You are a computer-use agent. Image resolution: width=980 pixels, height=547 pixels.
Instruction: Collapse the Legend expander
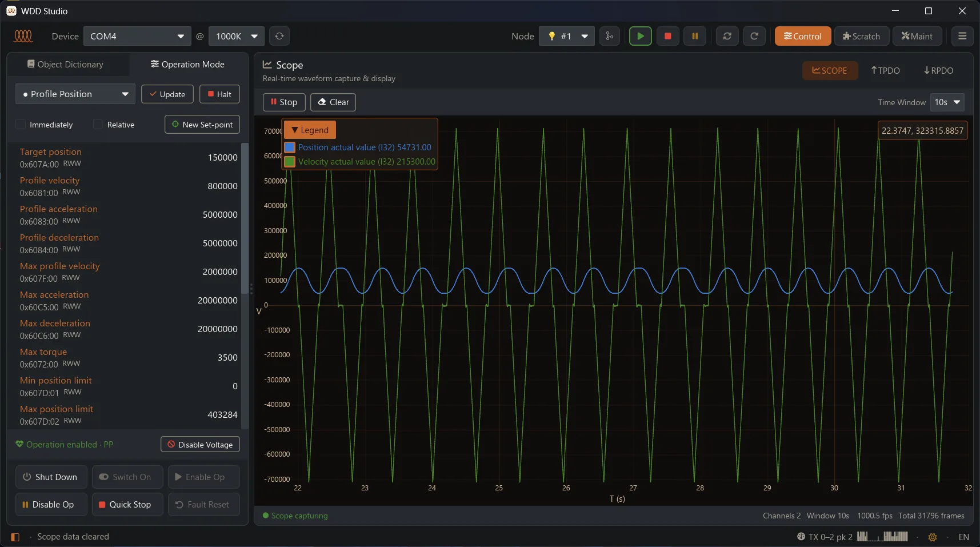(x=310, y=130)
